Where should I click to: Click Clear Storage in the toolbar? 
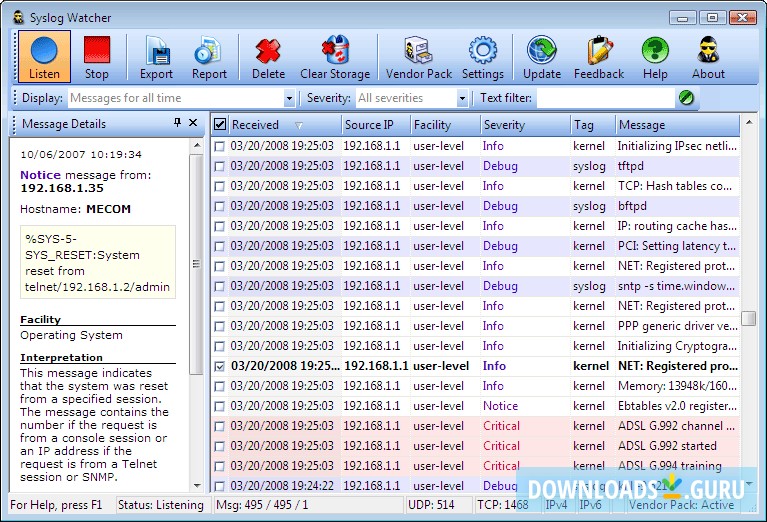[335, 56]
